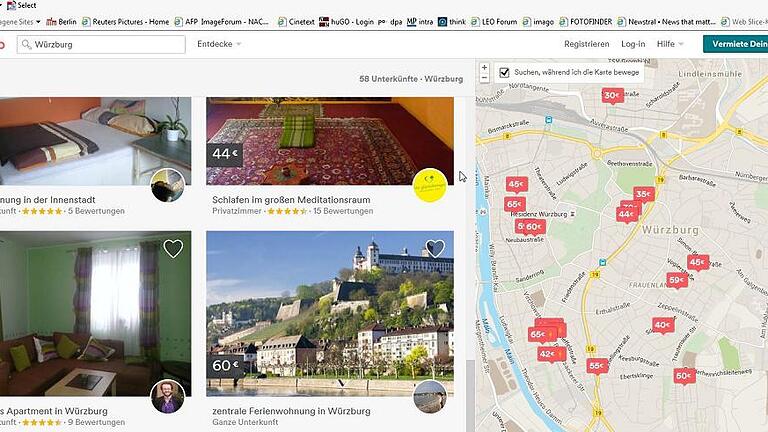Screen dimensions: 768x432
Task: Open the Innenstadt bedroom photo thumbnail
Action: pyautogui.click(x=96, y=141)
